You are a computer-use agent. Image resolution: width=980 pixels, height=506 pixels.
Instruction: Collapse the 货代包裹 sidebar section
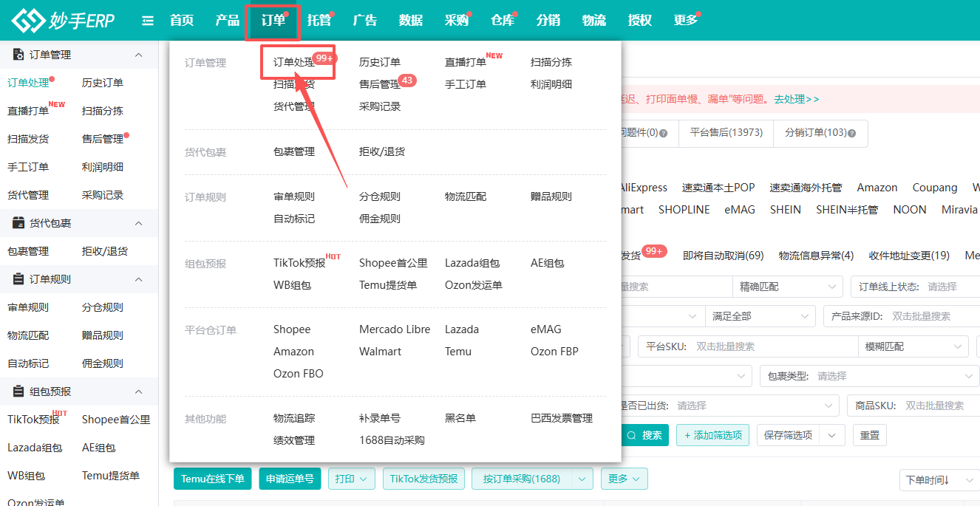click(x=138, y=223)
